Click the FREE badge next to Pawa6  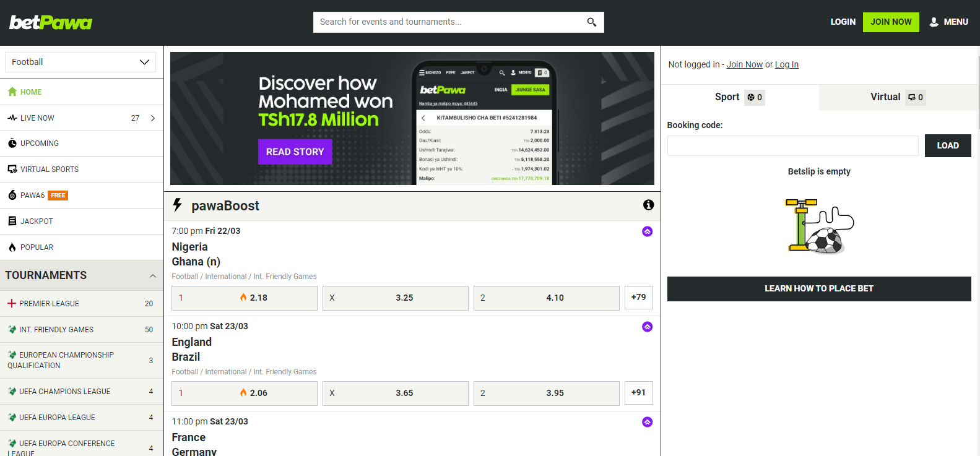pos(58,196)
